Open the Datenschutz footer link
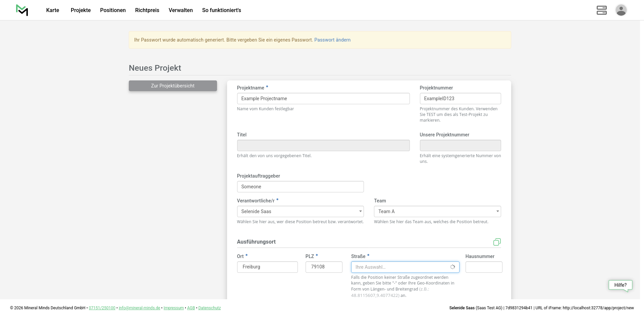Image resolution: width=644 pixels, height=316 pixels. [209, 308]
